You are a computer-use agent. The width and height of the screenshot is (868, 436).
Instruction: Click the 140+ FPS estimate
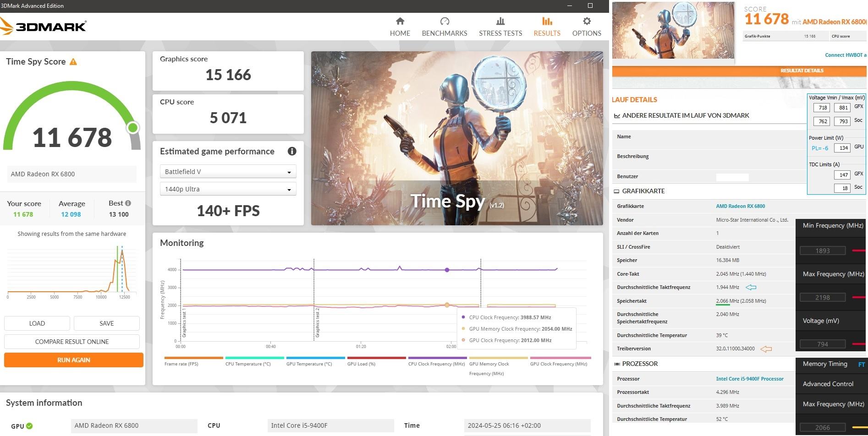point(228,211)
